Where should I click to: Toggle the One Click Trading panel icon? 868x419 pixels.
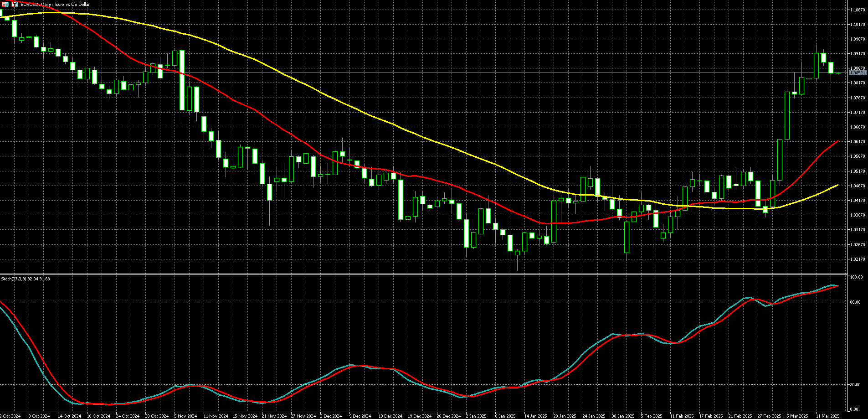point(5,4)
